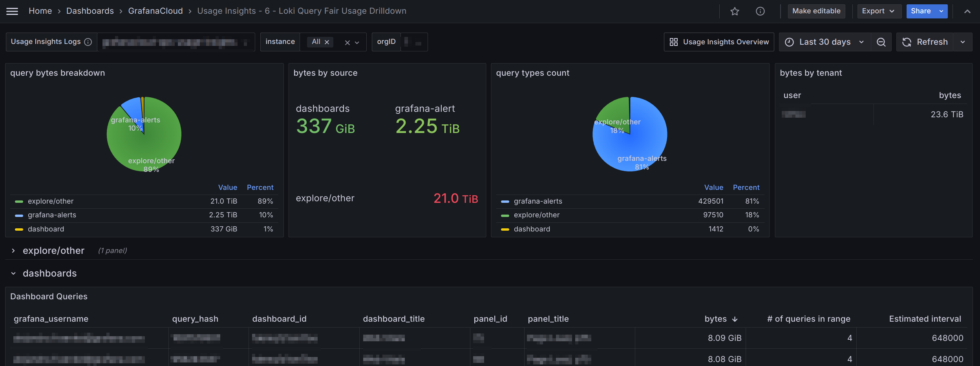Navigate to Dashboards in breadcrumb
The width and height of the screenshot is (980, 366).
(90, 11)
